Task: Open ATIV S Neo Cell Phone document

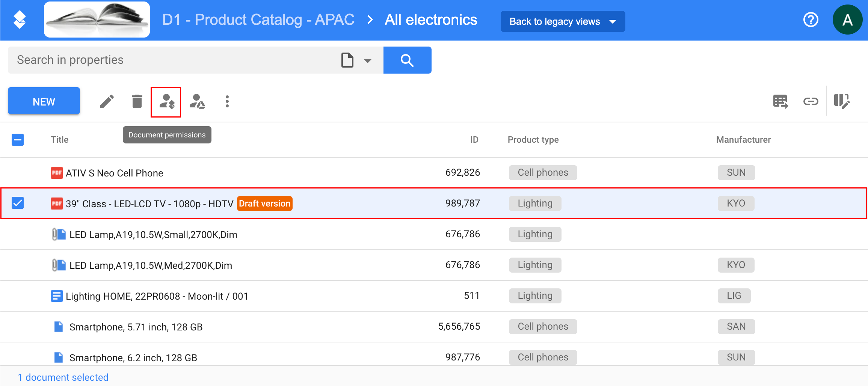Action: (x=115, y=173)
